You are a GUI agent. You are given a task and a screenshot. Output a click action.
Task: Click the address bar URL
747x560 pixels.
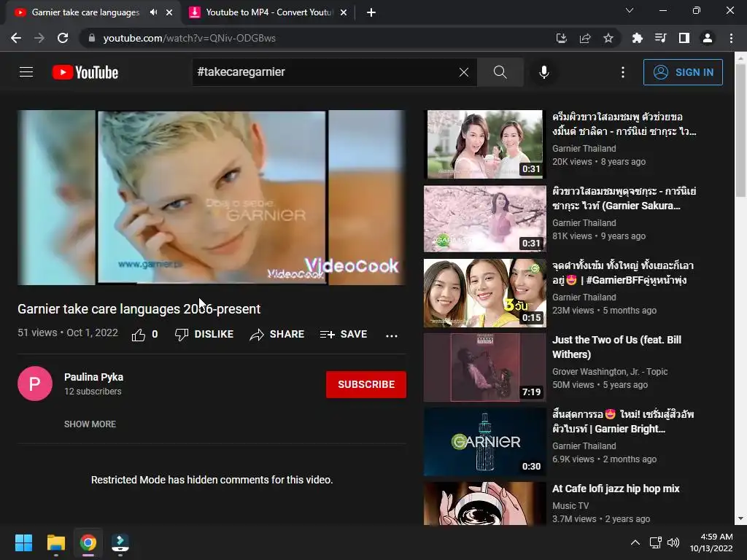pos(189,38)
